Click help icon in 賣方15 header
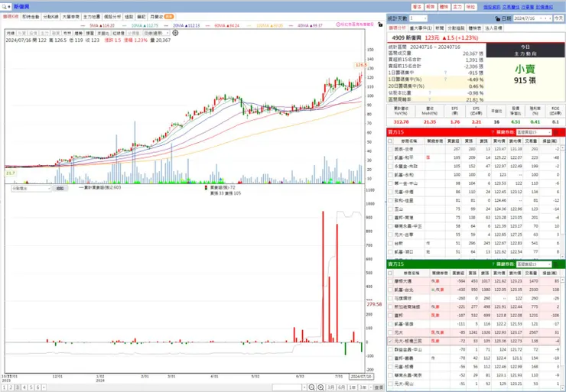Image resolution: width=566 pixels, height=392 pixels. pyautogui.click(x=493, y=264)
